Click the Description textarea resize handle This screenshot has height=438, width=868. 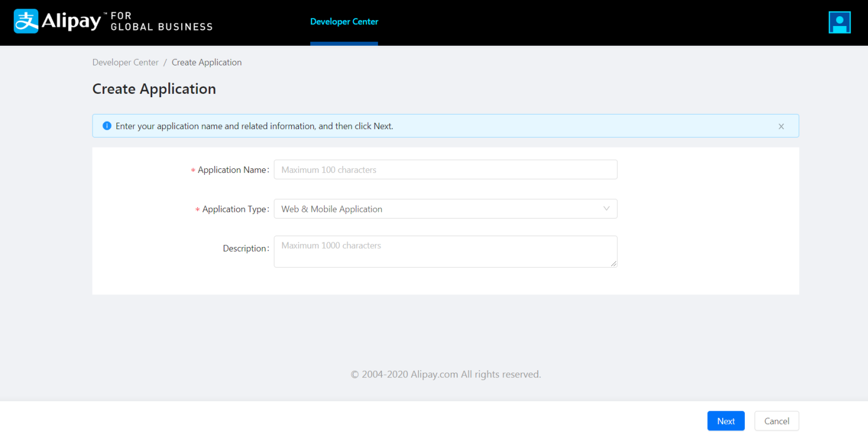pyautogui.click(x=613, y=264)
